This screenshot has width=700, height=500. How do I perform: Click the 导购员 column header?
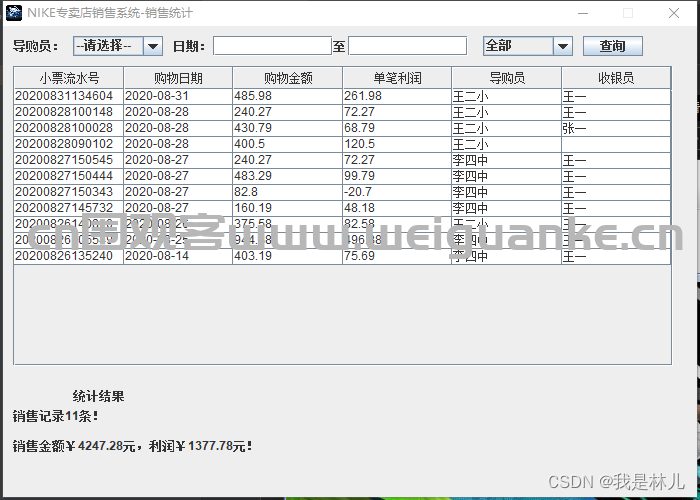507,78
